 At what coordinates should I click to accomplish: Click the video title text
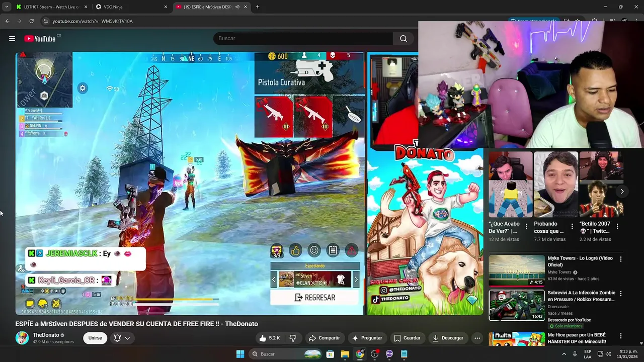click(136, 324)
